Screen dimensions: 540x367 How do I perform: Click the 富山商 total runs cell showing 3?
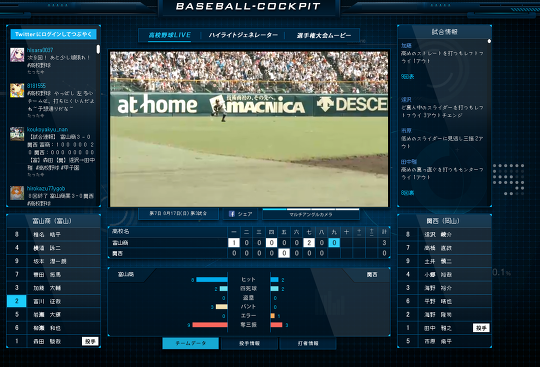[384, 243]
